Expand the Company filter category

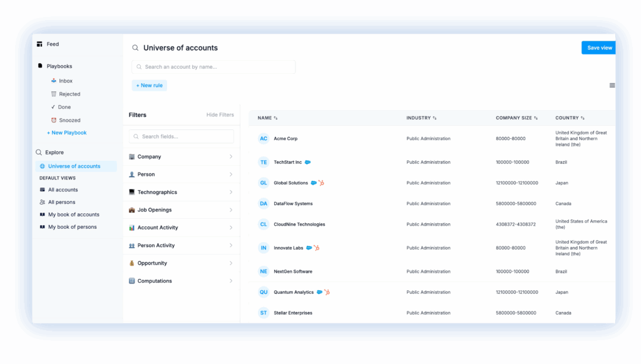click(181, 157)
